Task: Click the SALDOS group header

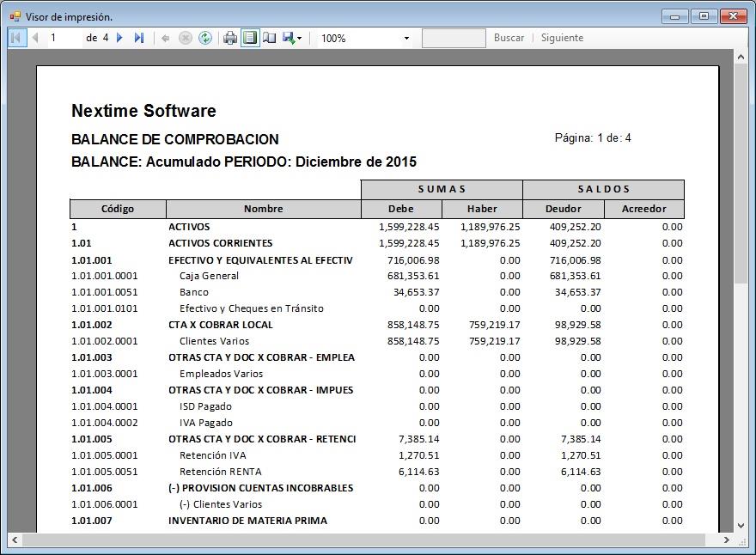Action: [x=604, y=189]
